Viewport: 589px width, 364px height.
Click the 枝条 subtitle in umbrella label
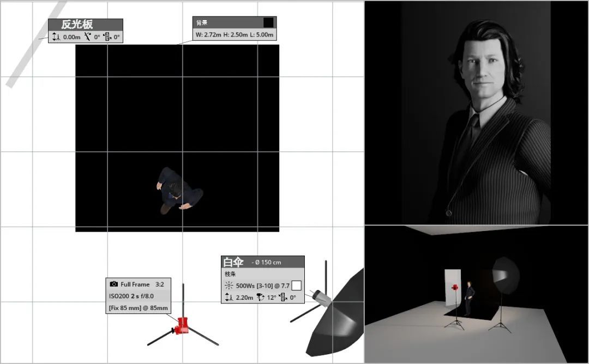[230, 274]
